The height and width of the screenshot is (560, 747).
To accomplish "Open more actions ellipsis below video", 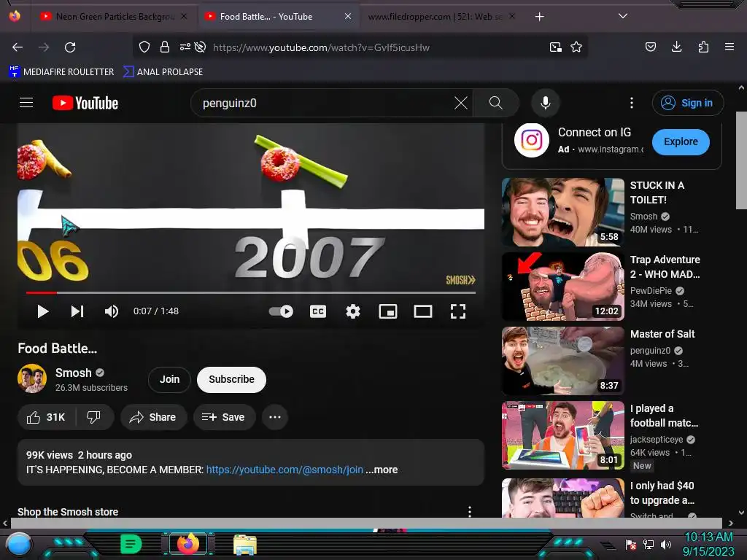I will [275, 417].
